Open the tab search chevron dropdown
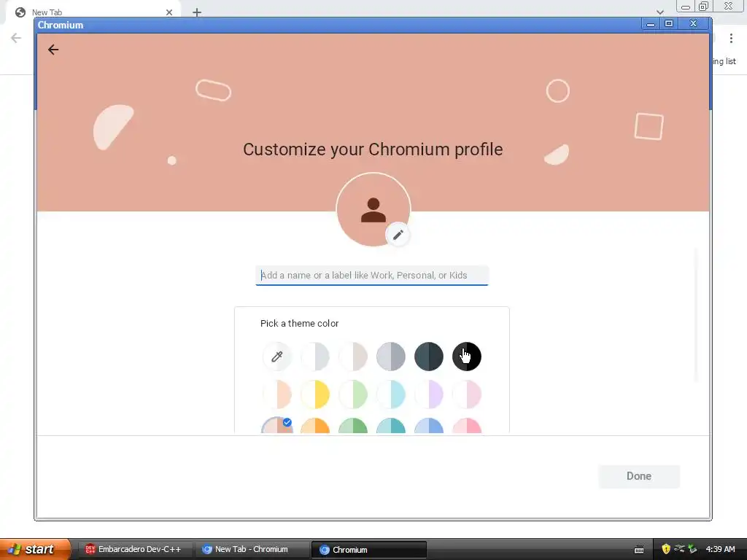 tap(659, 12)
